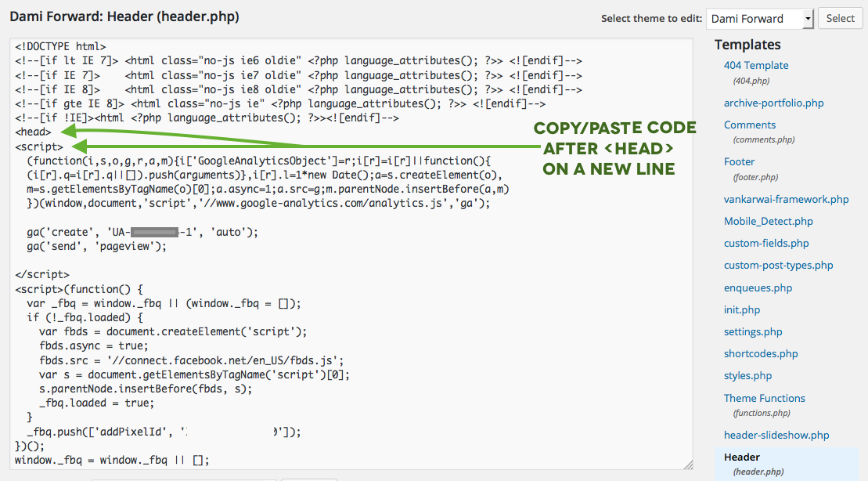Open Mobile_Detect.php file
The height and width of the screenshot is (481, 868).
click(x=769, y=221)
